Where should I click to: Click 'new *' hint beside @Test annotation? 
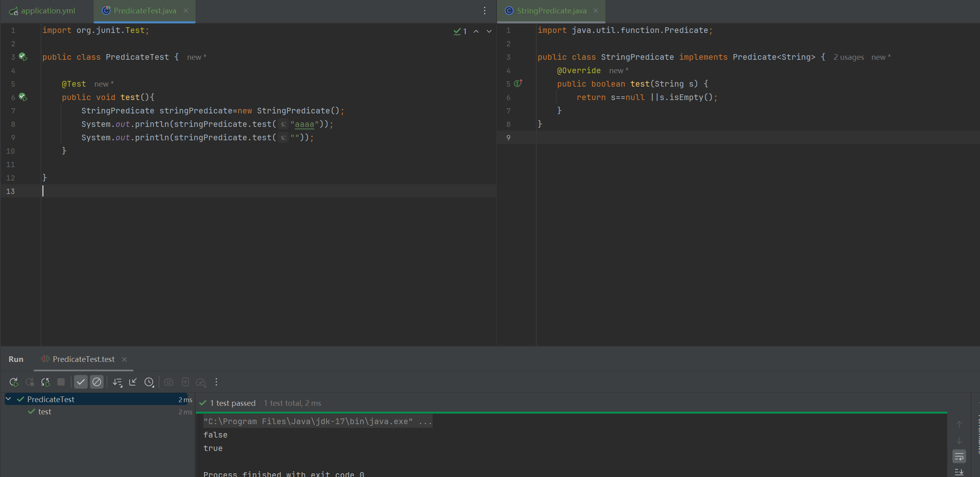click(104, 84)
